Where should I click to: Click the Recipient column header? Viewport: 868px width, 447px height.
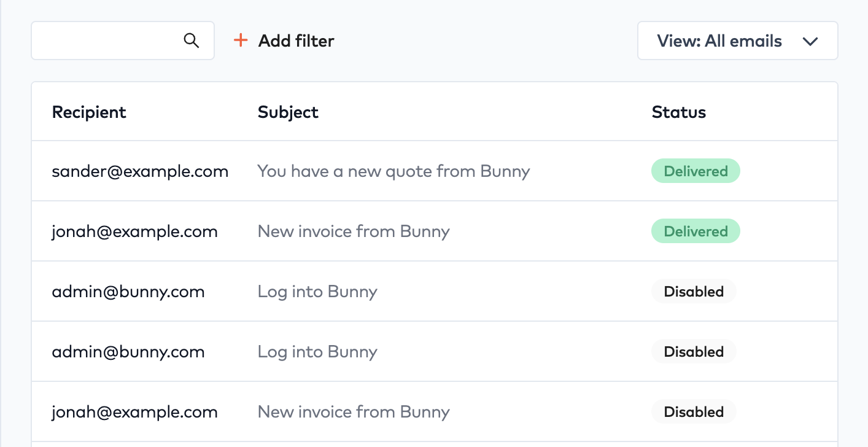pos(89,112)
